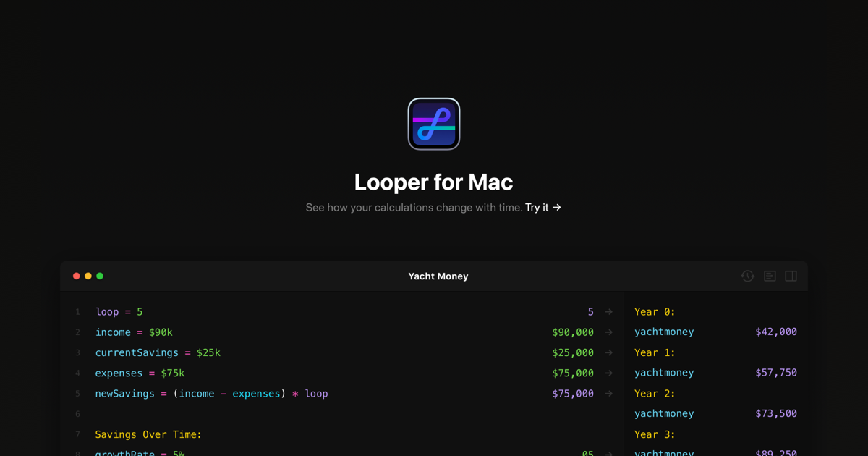Expand the Year 0 results section
This screenshot has height=456, width=868.
[x=653, y=311]
